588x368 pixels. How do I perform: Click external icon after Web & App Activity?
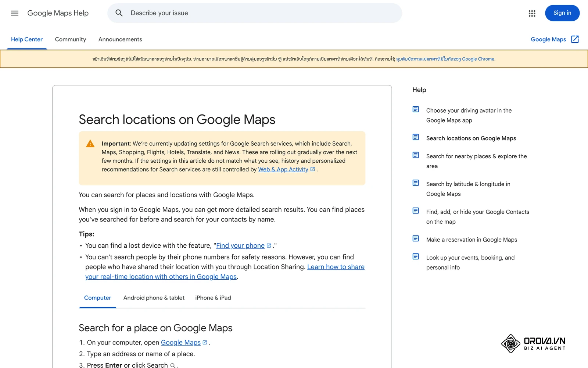tap(313, 169)
